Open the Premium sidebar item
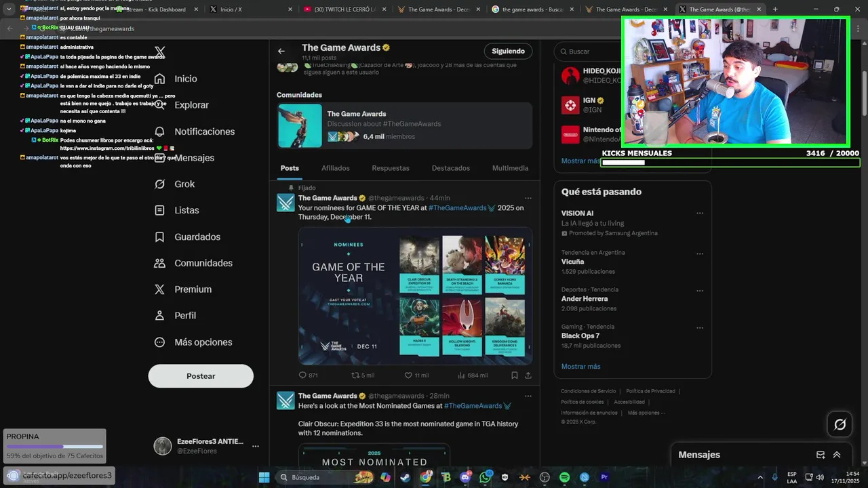Screen dimensions: 868x488 point(183,289)
